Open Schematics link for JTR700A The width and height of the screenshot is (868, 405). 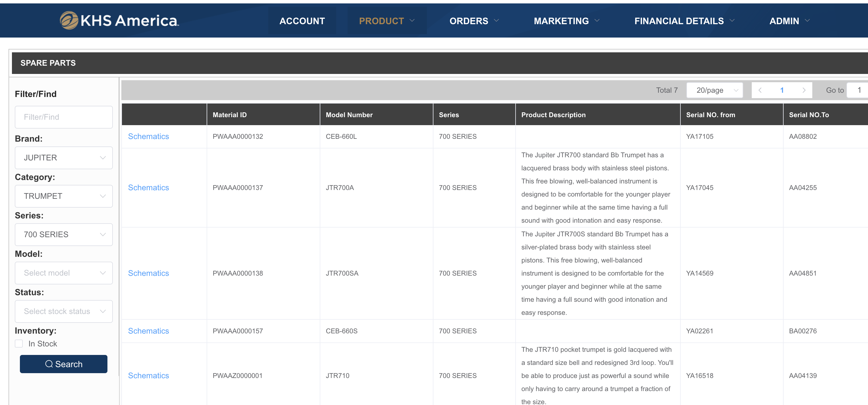(148, 187)
